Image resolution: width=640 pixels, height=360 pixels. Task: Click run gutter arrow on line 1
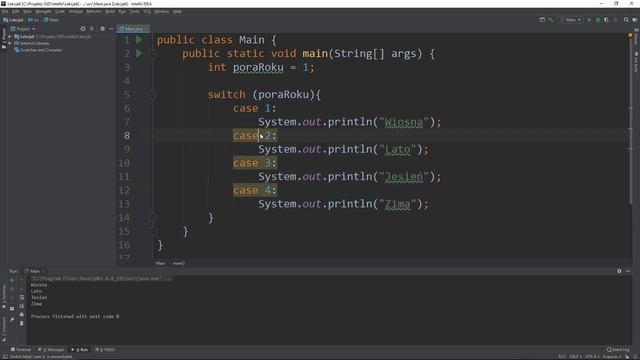pos(139,40)
